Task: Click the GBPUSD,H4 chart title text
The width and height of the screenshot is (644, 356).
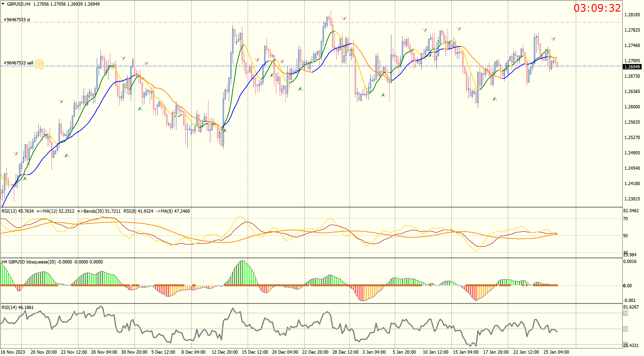Action: [18, 4]
